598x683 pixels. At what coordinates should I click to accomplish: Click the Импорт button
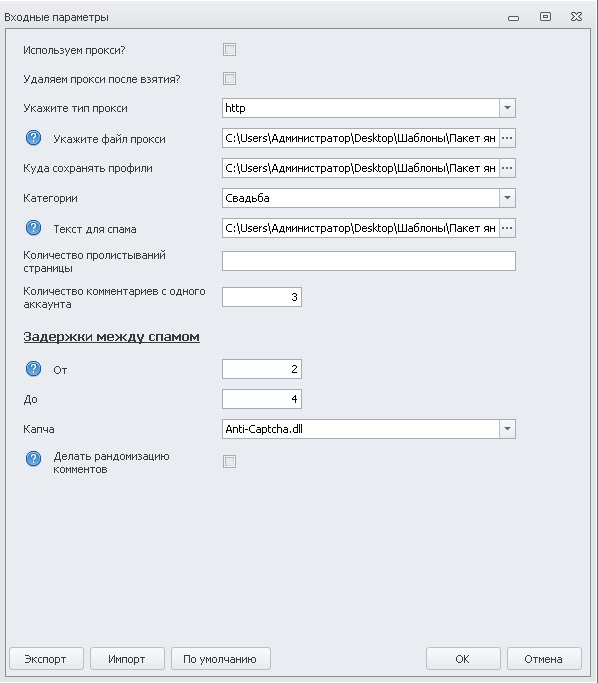[x=127, y=659]
